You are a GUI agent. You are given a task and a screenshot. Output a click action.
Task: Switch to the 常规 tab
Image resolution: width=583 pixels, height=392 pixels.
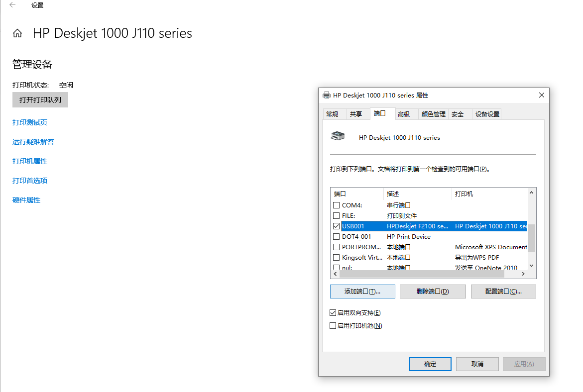[332, 114]
